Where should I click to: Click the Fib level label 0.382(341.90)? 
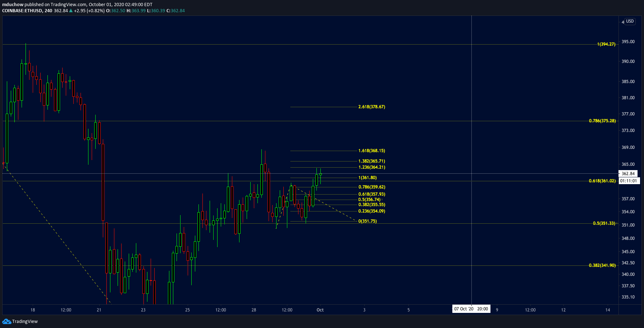click(x=602, y=265)
